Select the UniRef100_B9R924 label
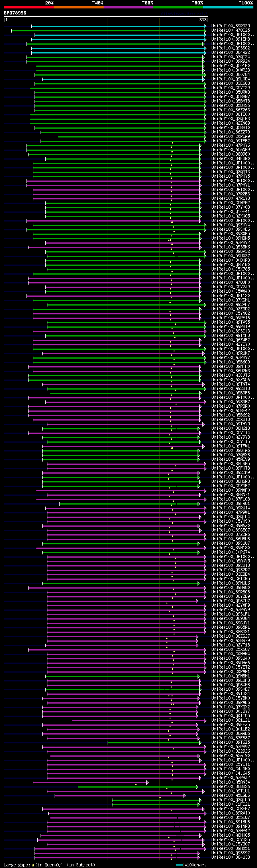The height and width of the screenshot is (868, 257). tap(230, 61)
